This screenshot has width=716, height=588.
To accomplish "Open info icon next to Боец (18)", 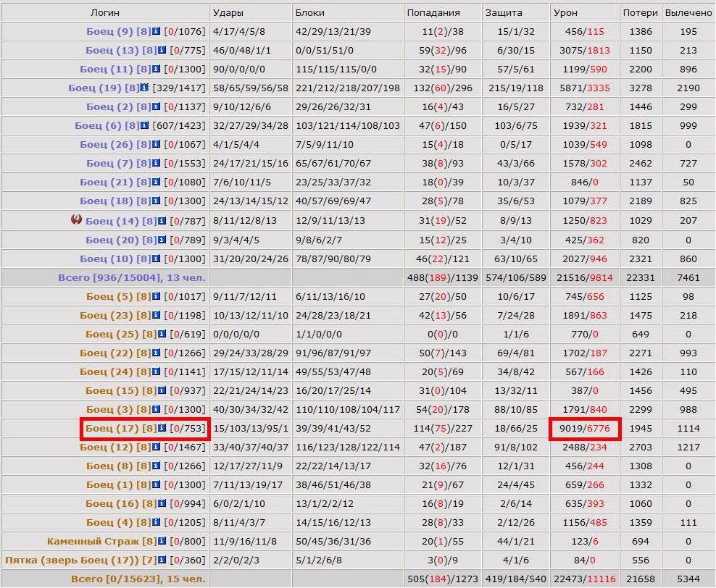I will [x=156, y=201].
